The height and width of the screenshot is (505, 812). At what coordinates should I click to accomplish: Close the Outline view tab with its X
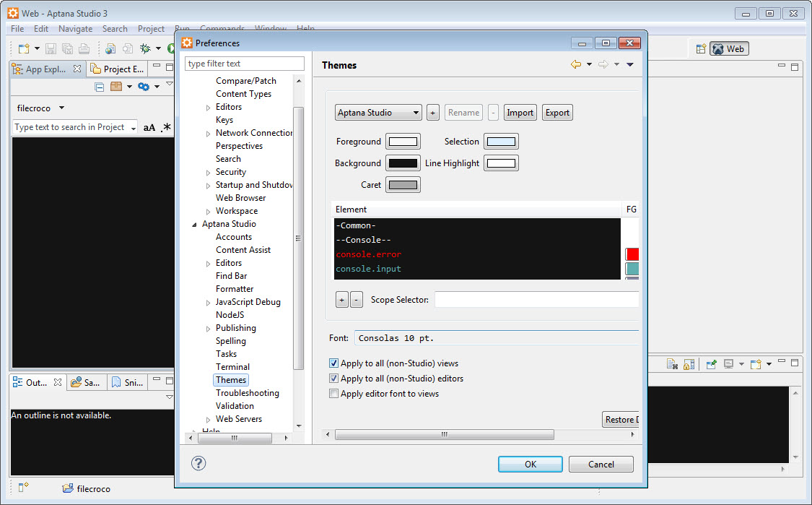[58, 382]
